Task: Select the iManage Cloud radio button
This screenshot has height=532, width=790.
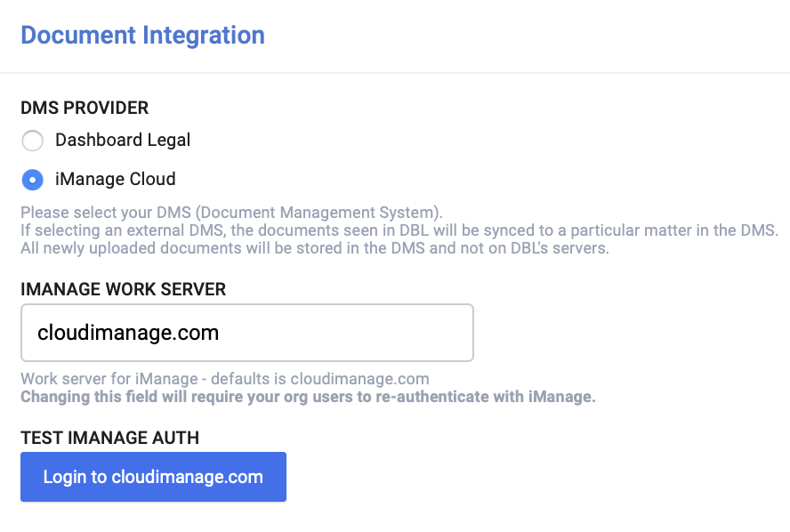Action: coord(32,180)
